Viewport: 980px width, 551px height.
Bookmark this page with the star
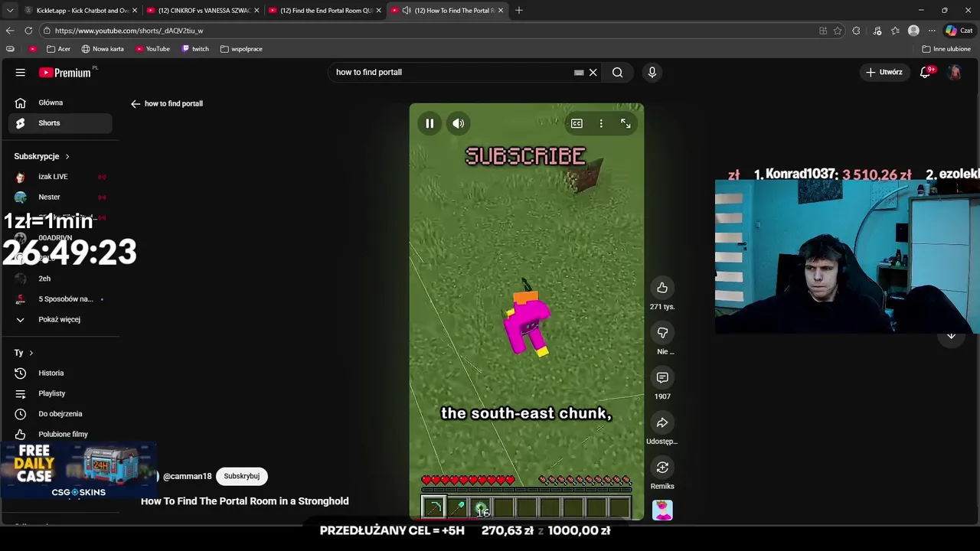coord(838,31)
